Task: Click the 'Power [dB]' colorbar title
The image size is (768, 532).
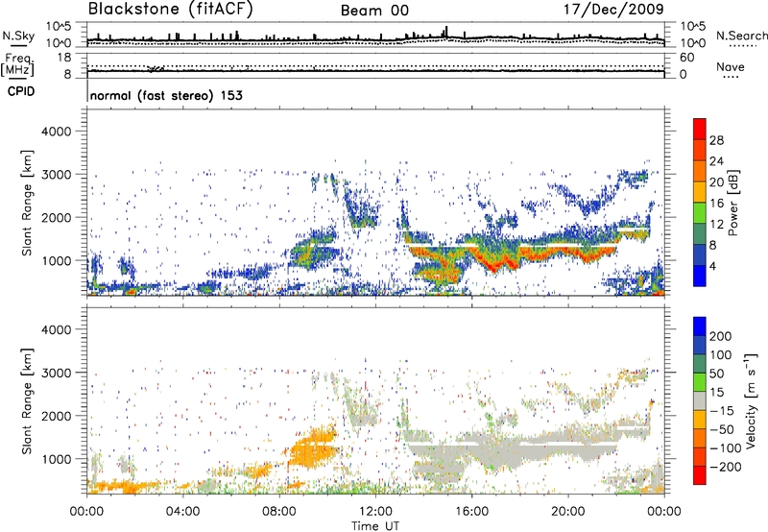Action: [733, 203]
